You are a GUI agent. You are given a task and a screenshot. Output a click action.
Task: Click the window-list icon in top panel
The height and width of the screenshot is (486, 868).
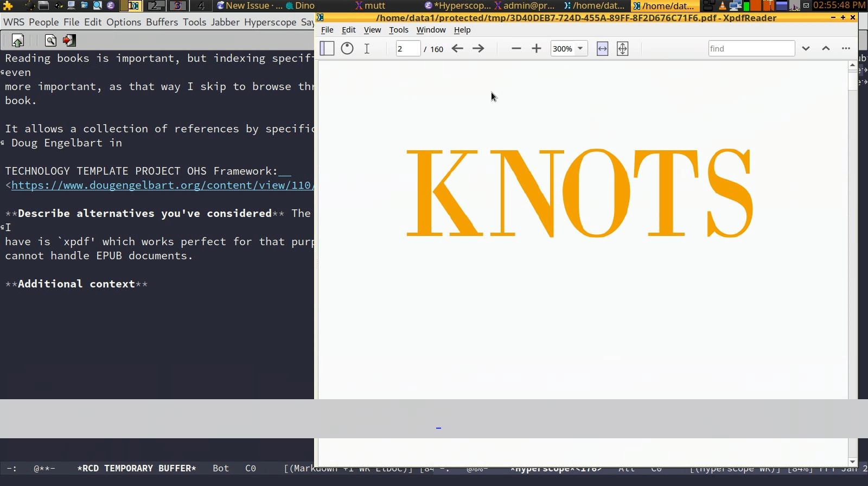click(x=43, y=6)
